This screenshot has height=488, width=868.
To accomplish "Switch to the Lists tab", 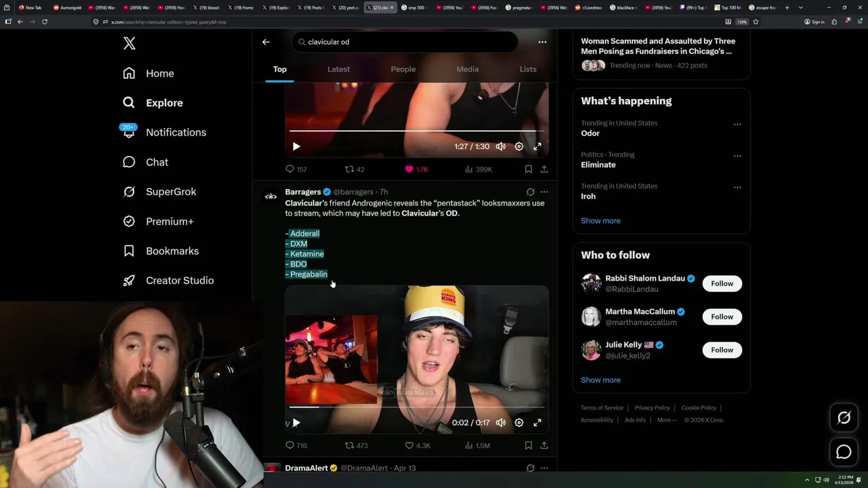I will point(528,69).
